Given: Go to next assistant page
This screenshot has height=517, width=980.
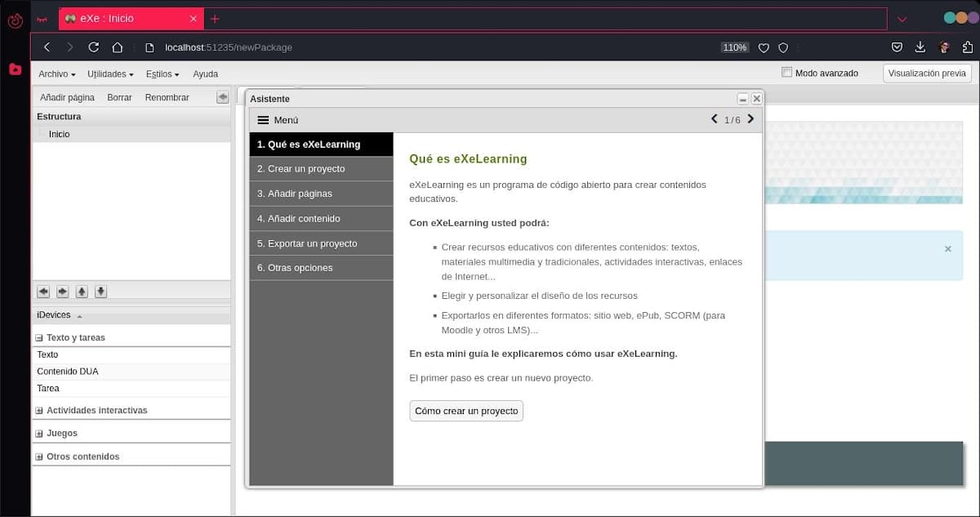Looking at the screenshot, I should click(x=751, y=119).
